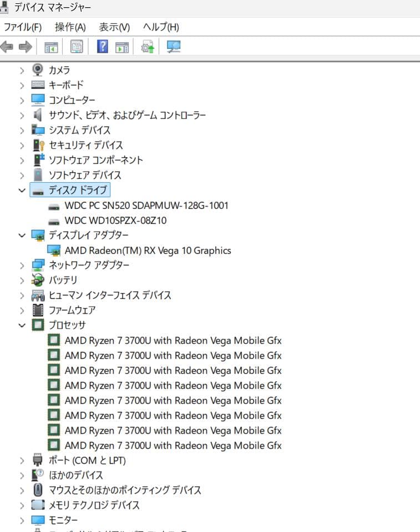Expand the カメラ category chevron
Viewport: 420px width, 532px height.
pos(22,70)
